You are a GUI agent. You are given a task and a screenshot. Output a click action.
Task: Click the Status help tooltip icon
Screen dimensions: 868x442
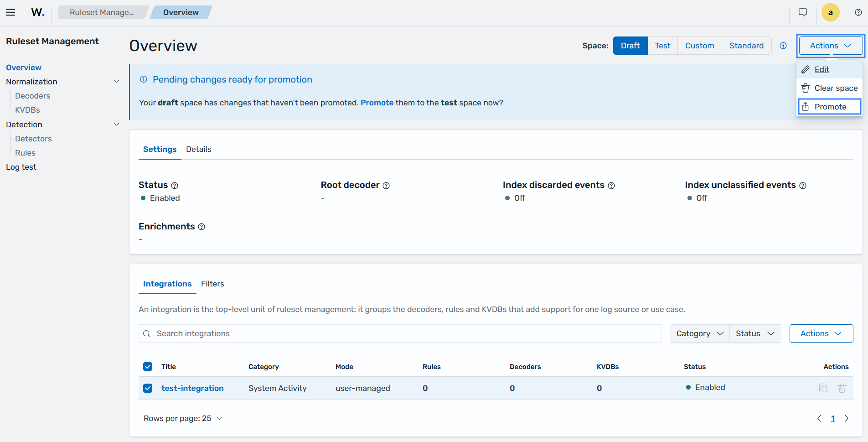(x=175, y=186)
